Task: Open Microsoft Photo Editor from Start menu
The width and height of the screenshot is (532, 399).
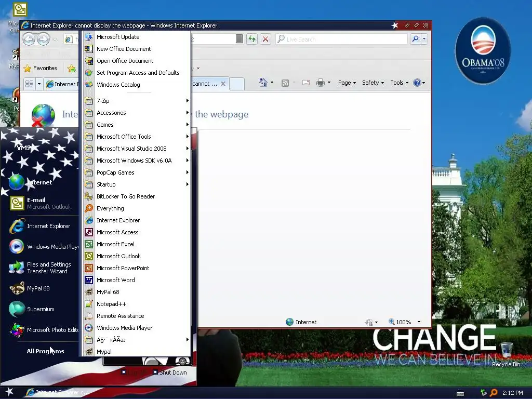Action: pos(43,330)
